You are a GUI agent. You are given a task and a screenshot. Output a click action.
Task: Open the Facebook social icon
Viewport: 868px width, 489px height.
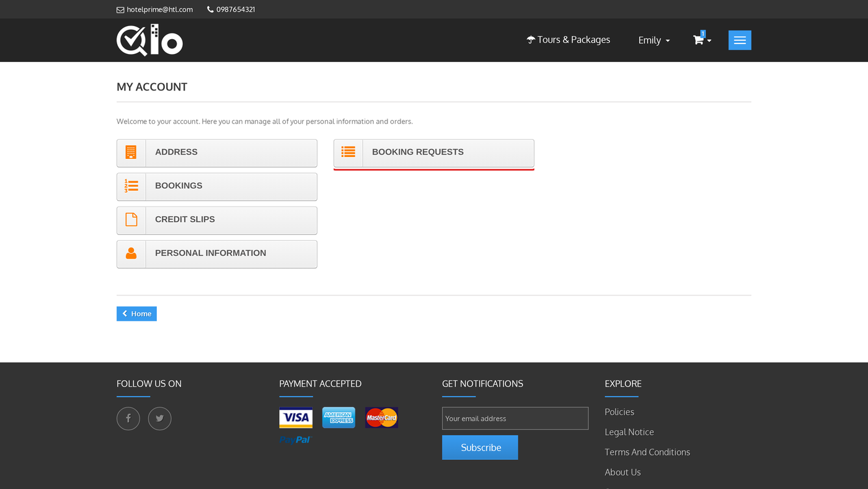128,418
